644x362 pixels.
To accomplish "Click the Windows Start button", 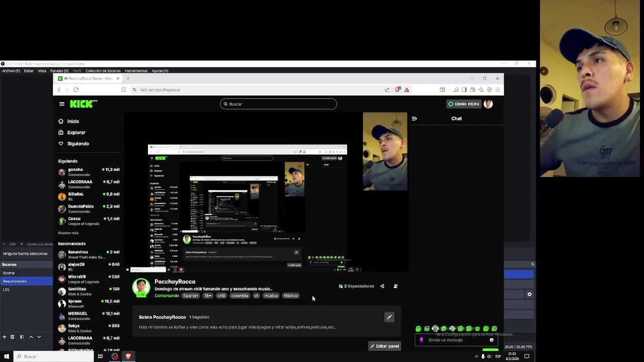I will coord(7,356).
